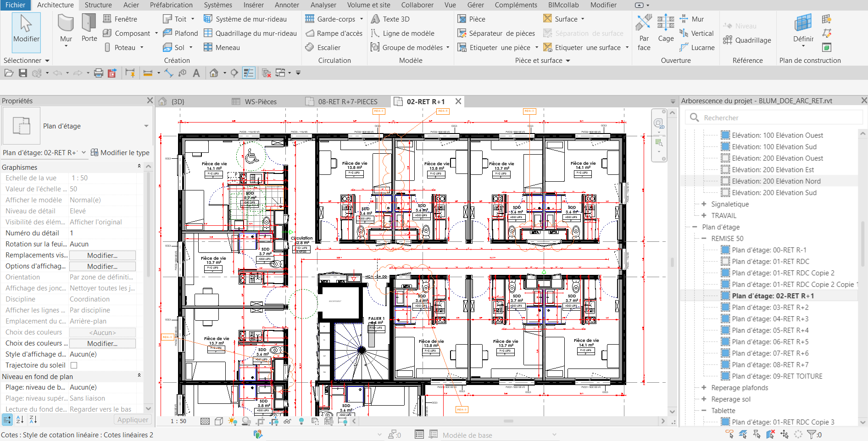Open the Annoter ribbon tab

(x=287, y=5)
